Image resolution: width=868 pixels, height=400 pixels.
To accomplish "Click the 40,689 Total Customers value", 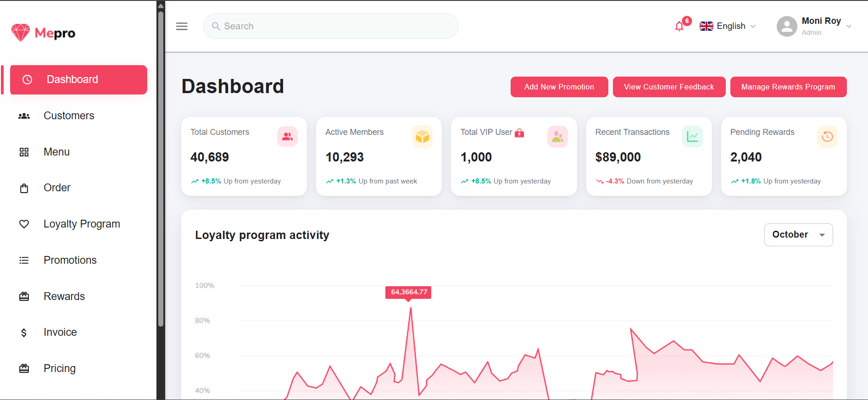I will pyautogui.click(x=210, y=157).
